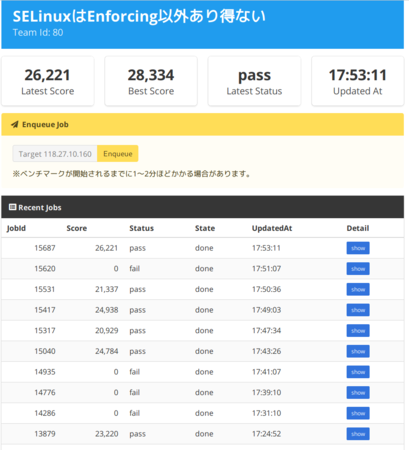Click timestamp 17:41:07 cell

[266, 372]
